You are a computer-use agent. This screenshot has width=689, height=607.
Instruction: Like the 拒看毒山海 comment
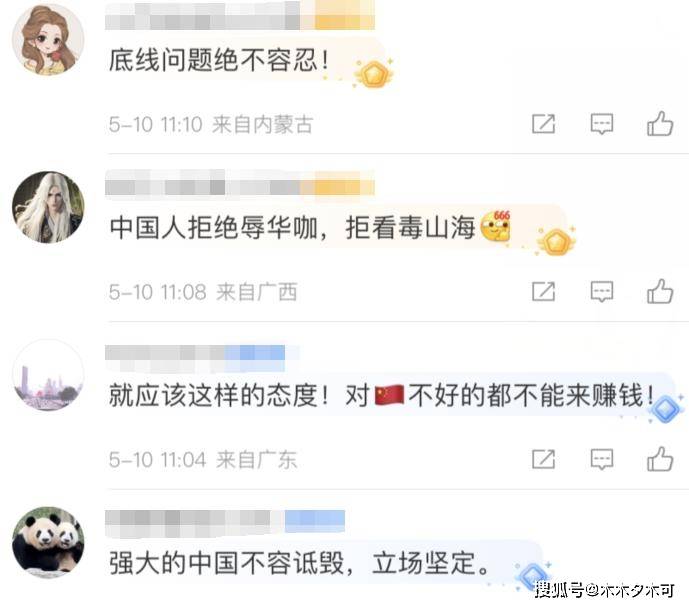(660, 291)
